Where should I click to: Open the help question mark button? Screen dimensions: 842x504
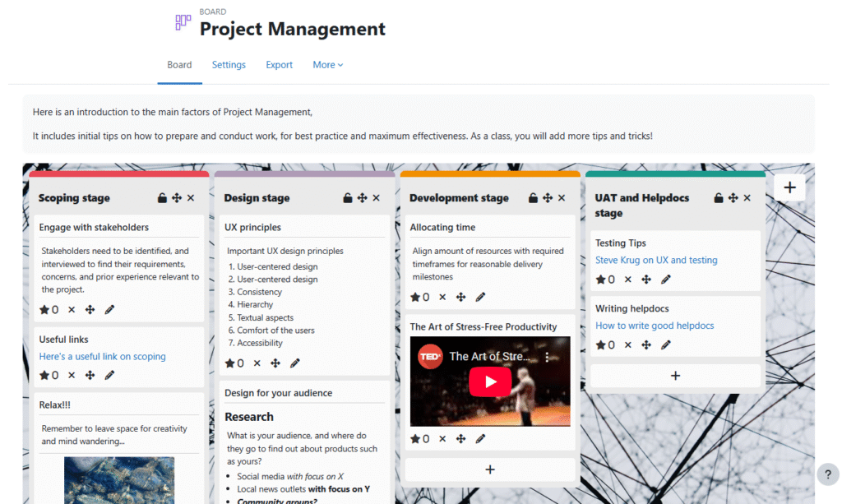(x=827, y=474)
